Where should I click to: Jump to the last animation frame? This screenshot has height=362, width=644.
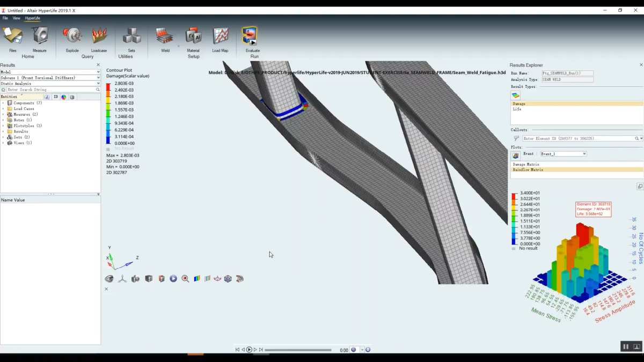pyautogui.click(x=261, y=350)
